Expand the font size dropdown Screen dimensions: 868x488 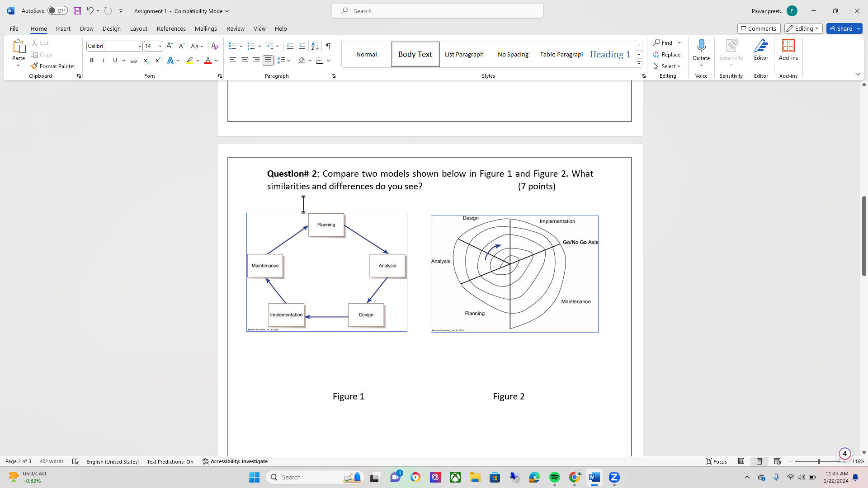(x=159, y=46)
